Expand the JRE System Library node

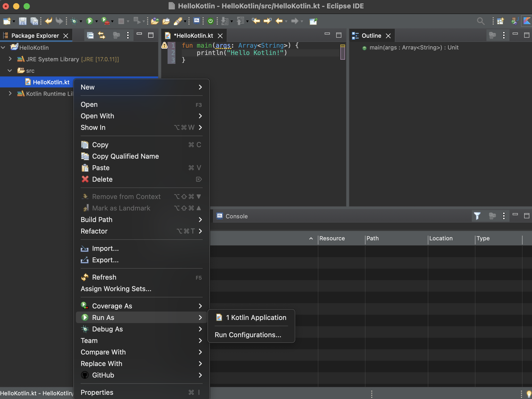click(x=10, y=59)
